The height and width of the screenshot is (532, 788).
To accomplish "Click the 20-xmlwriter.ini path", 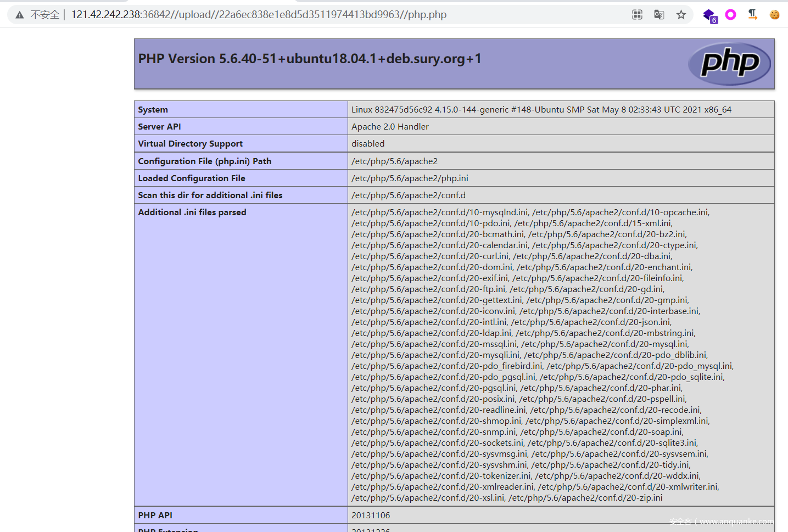I will click(x=629, y=487).
